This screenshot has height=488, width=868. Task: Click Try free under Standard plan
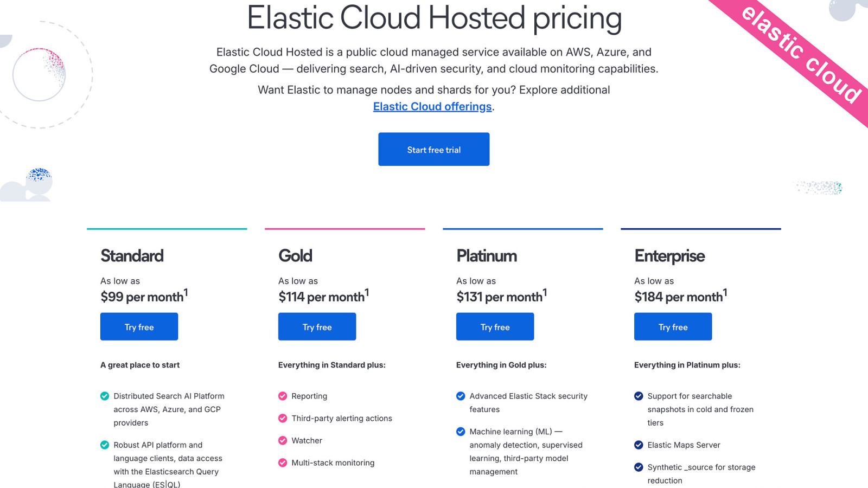coord(139,326)
